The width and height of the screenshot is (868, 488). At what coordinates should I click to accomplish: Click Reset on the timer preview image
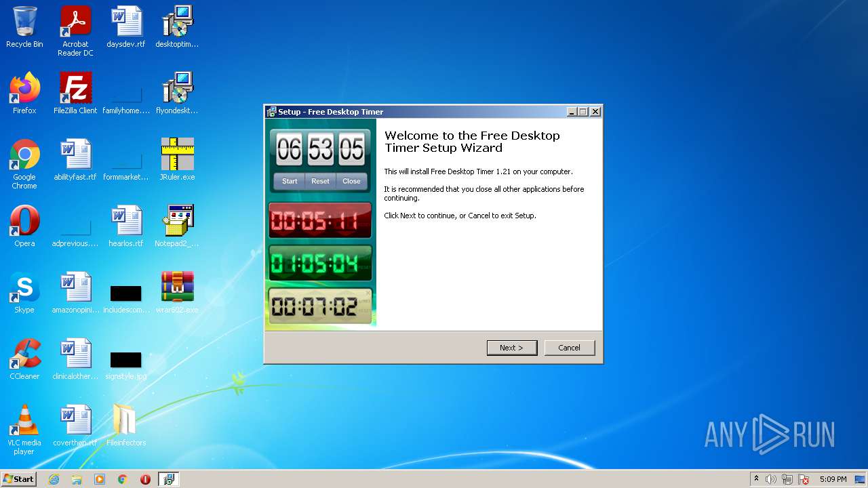(320, 181)
